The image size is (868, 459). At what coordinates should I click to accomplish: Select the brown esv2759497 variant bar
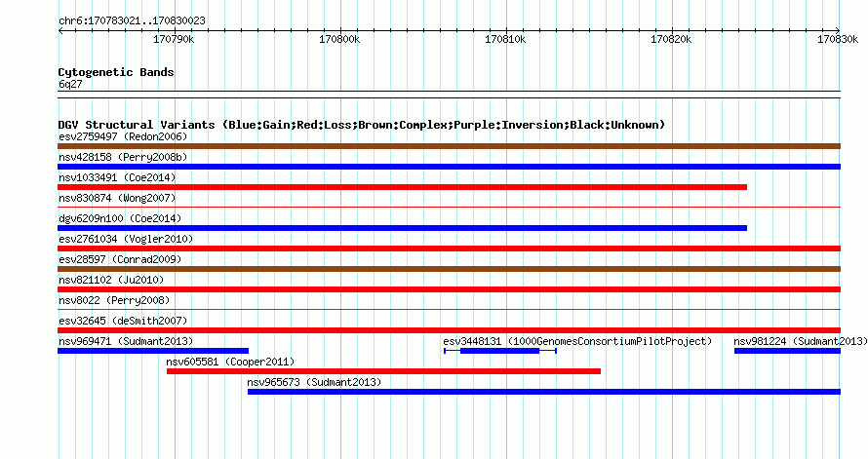click(449, 146)
